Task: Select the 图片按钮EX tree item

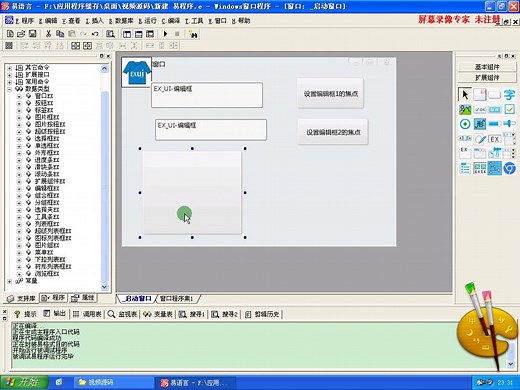Action: click(50, 125)
